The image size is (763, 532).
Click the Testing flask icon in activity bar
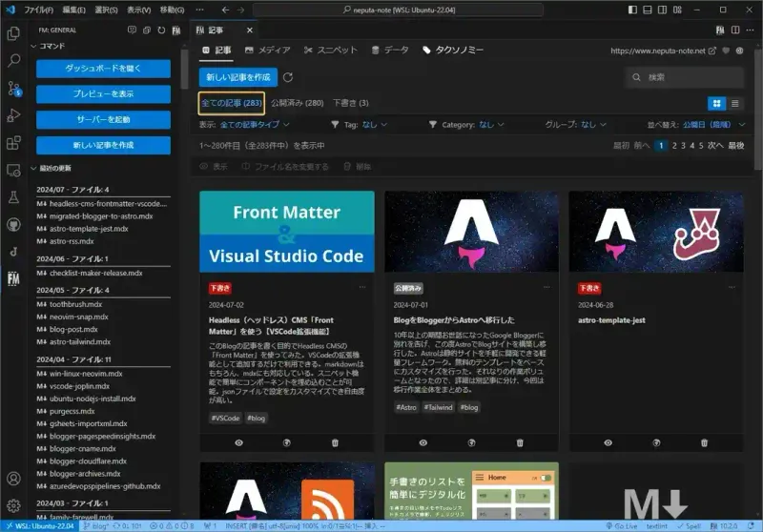(x=13, y=197)
